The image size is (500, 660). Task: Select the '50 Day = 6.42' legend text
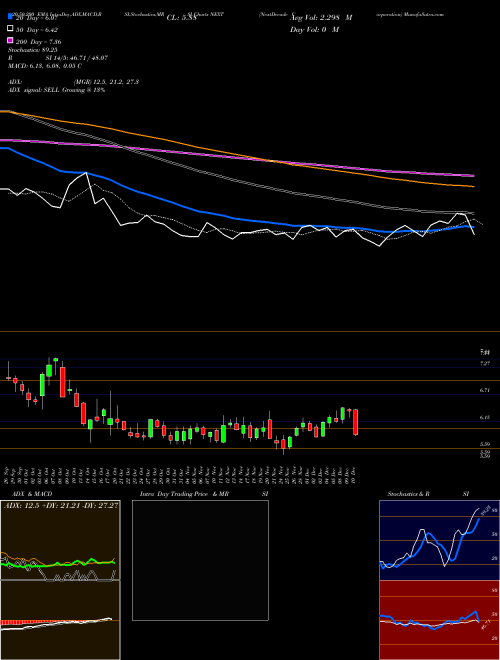(x=37, y=30)
